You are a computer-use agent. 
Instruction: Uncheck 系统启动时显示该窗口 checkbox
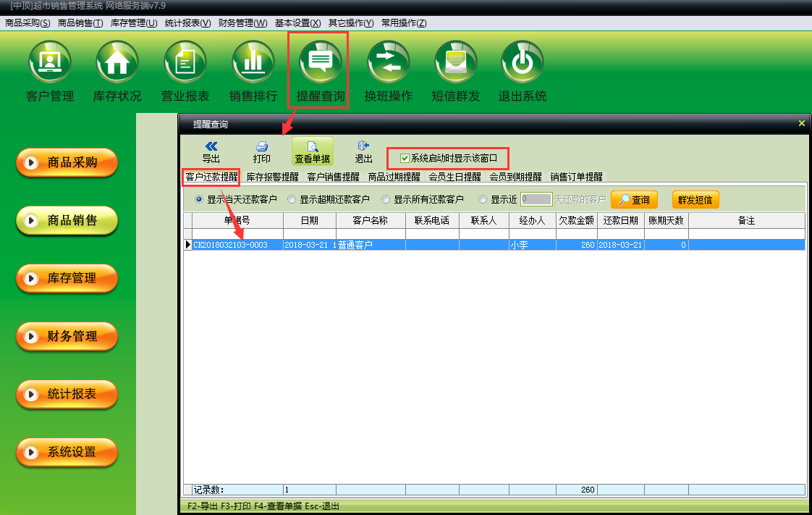click(405, 158)
